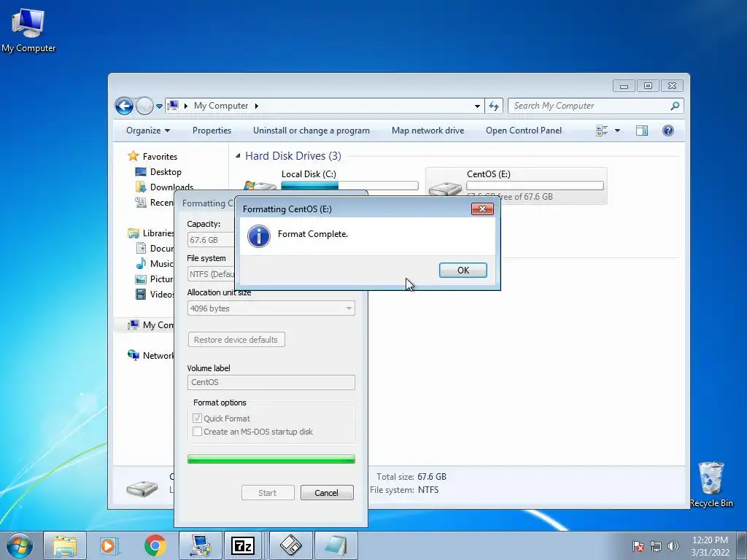Click Properties in the Explorer toolbar
Screen dimensions: 747x560
(212, 131)
